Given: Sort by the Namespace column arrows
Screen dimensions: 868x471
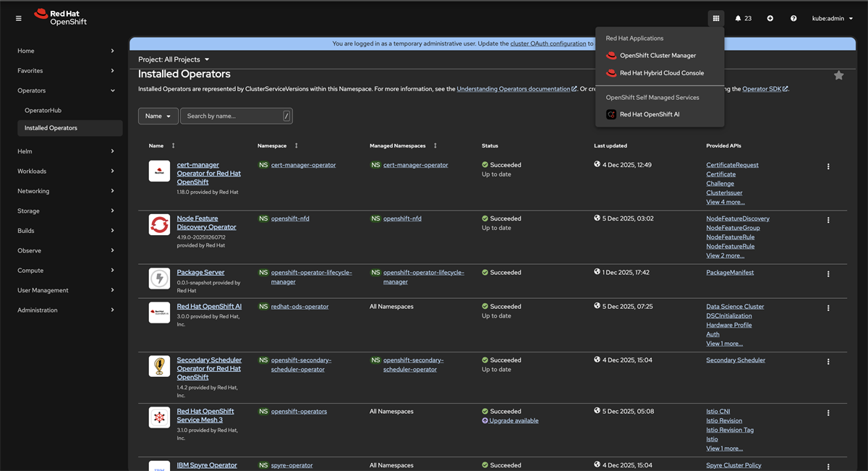Looking at the screenshot, I should coord(296,146).
